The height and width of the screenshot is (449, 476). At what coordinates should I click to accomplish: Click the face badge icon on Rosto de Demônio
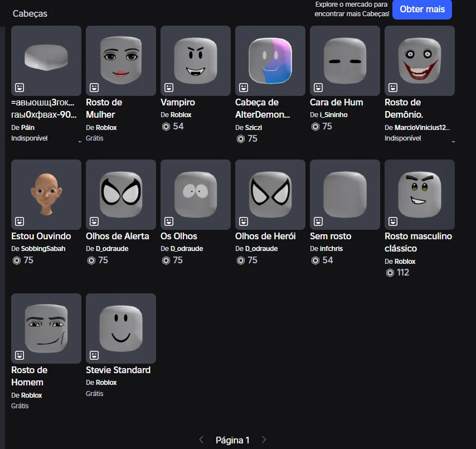point(393,88)
